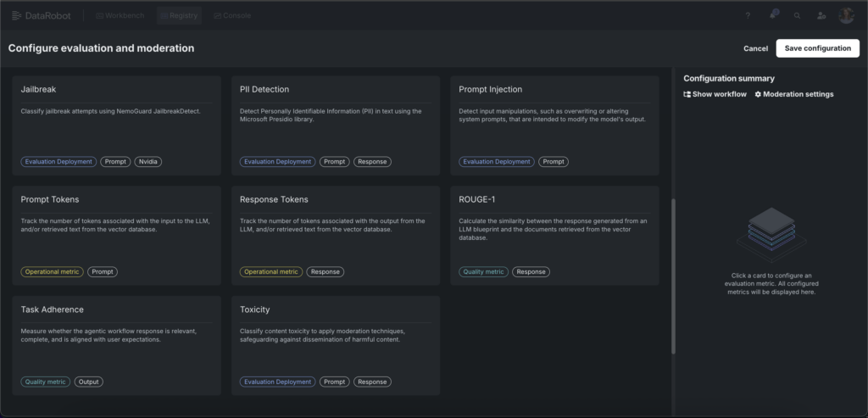Click Response tag on PII Detection
This screenshot has height=418, width=868.
click(x=373, y=162)
